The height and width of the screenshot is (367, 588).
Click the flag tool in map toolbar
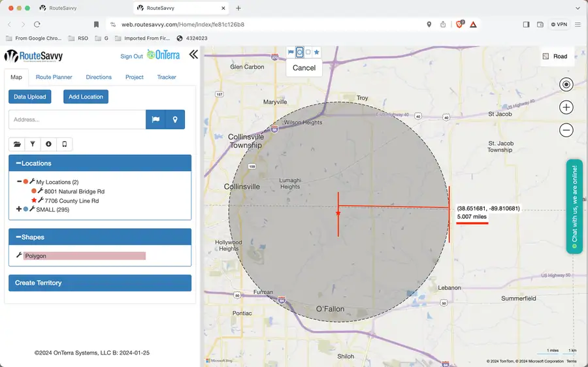291,52
